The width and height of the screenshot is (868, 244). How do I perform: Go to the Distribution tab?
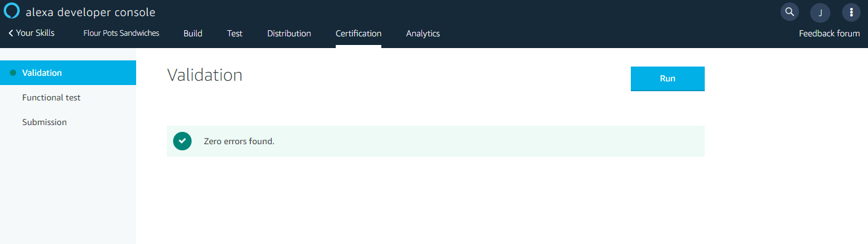[x=289, y=33]
